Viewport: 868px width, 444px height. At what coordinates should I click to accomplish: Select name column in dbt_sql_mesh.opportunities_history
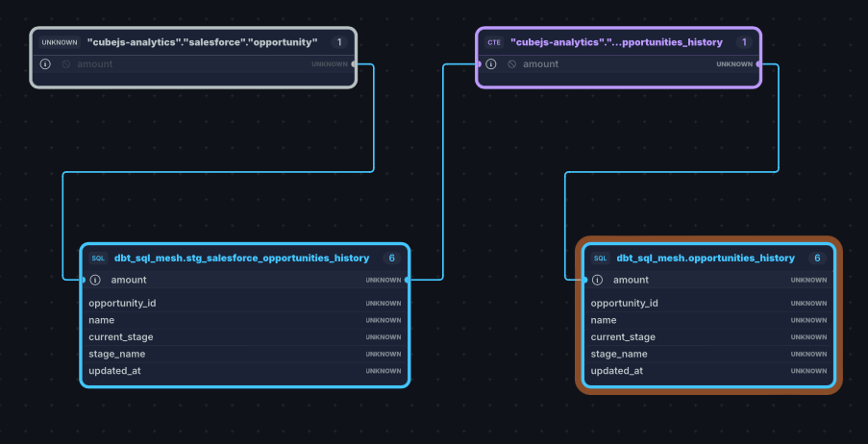click(708, 321)
